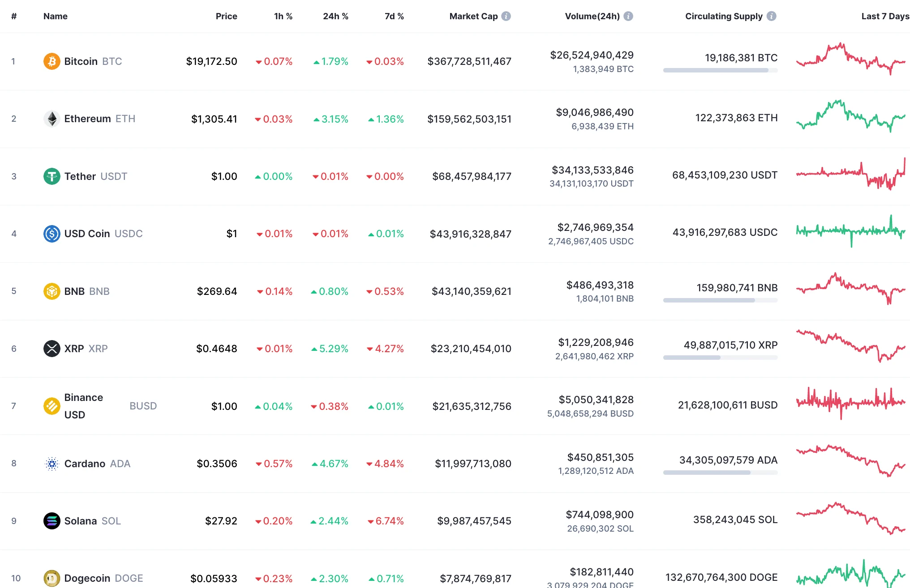
Task: Click the USD Coin logo icon
Action: [52, 233]
